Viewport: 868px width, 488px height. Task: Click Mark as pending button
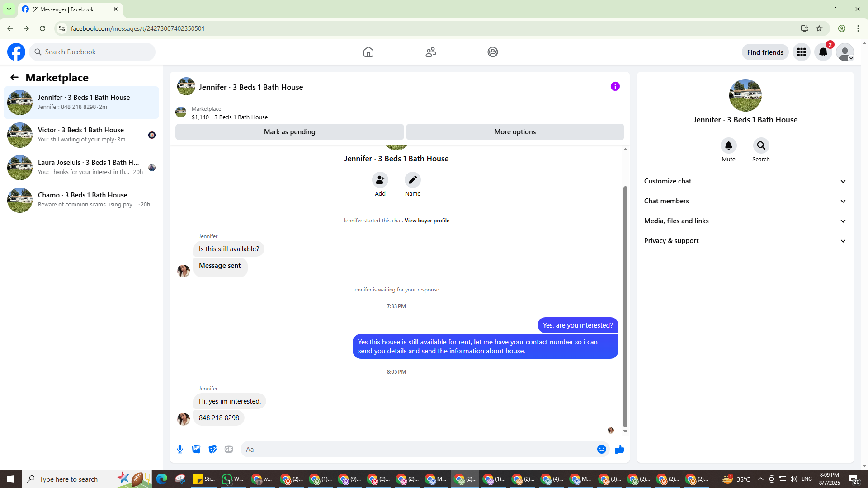pos(290,132)
